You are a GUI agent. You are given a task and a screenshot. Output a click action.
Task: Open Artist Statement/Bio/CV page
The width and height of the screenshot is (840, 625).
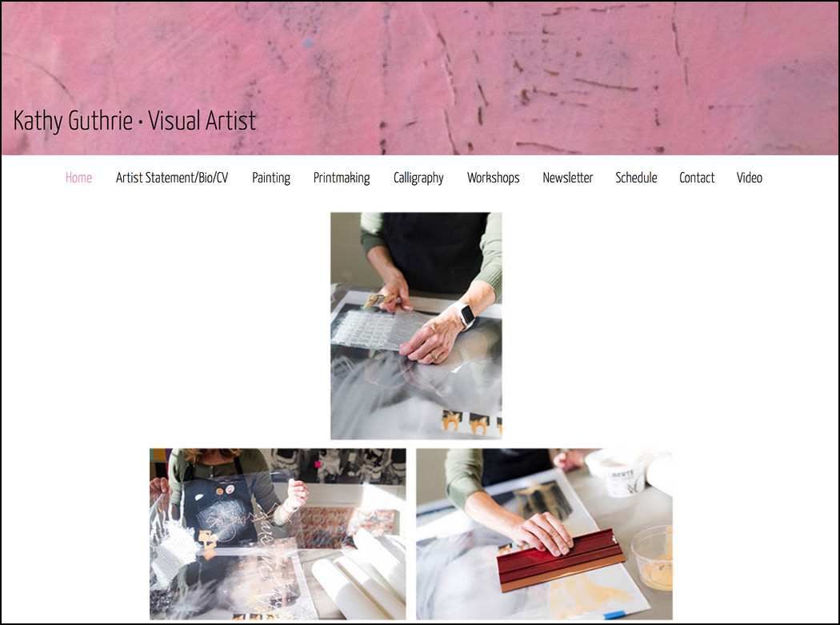[x=172, y=178]
